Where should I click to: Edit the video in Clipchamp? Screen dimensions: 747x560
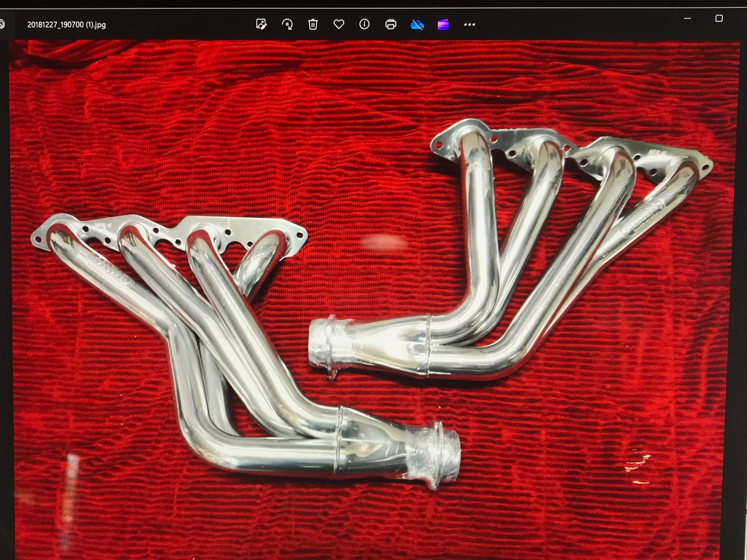(443, 24)
